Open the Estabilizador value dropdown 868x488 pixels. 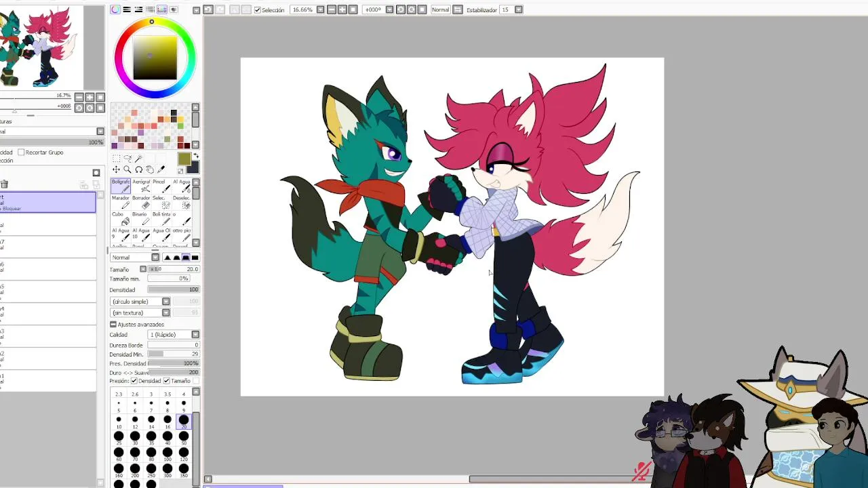tap(519, 9)
